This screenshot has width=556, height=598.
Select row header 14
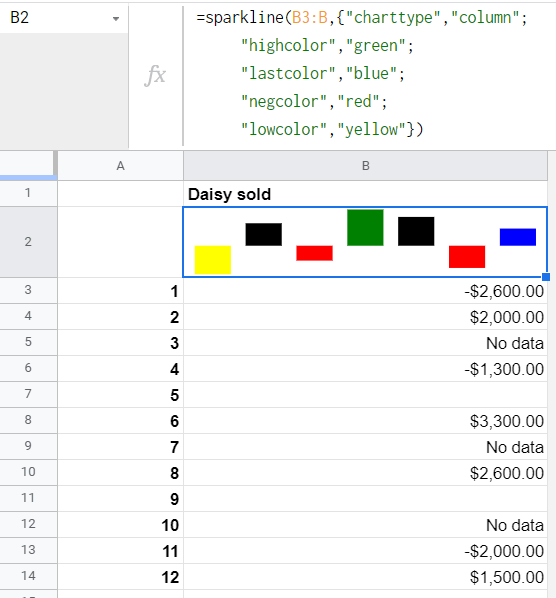[x=28, y=576]
